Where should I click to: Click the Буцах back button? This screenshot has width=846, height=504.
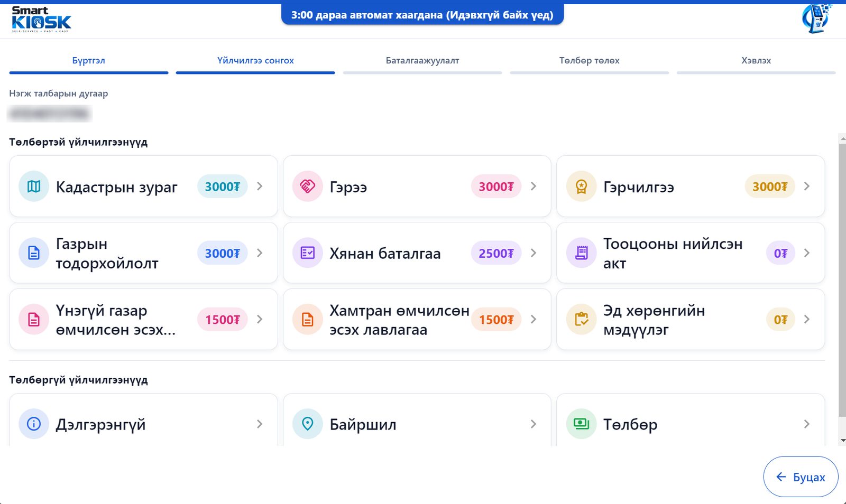tap(801, 477)
